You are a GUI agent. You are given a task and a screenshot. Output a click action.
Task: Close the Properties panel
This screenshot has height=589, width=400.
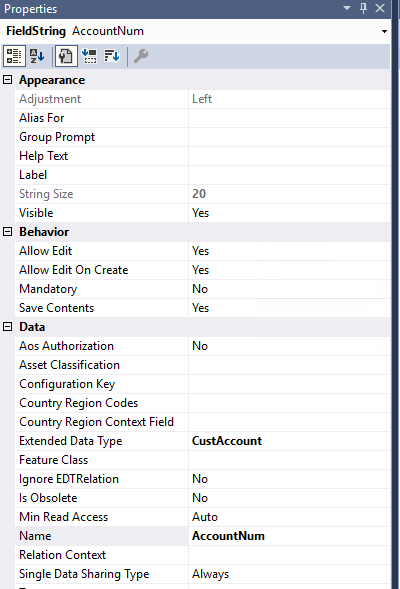pyautogui.click(x=380, y=8)
